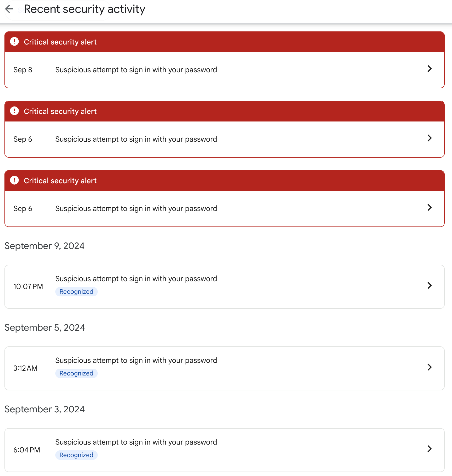This screenshot has width=452, height=476.
Task: Click Recognized badge on 10:07 PM entry
Action: (x=76, y=292)
